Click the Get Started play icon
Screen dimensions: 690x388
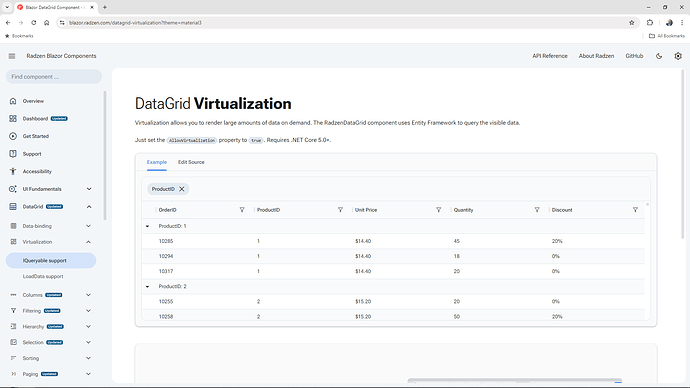[13, 136]
